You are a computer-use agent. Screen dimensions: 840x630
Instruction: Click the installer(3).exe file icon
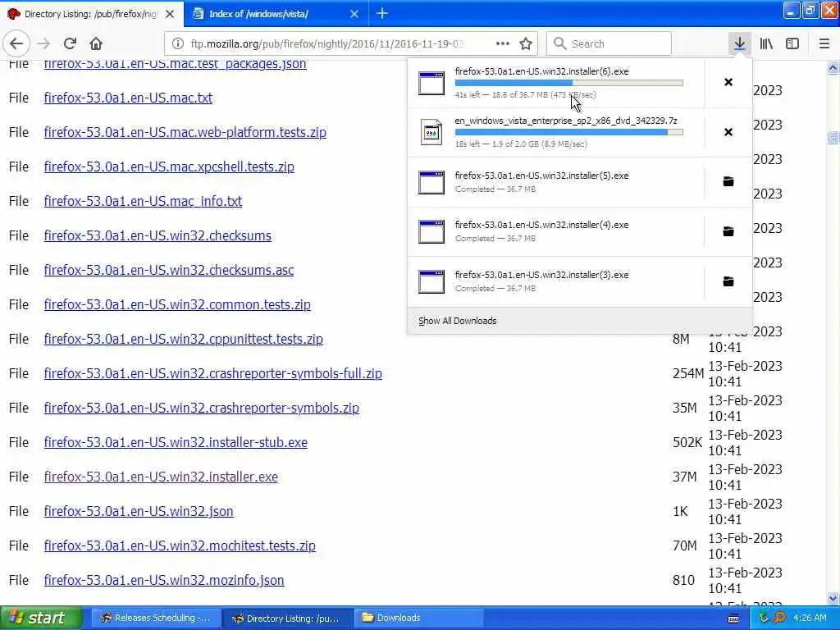pos(431,282)
